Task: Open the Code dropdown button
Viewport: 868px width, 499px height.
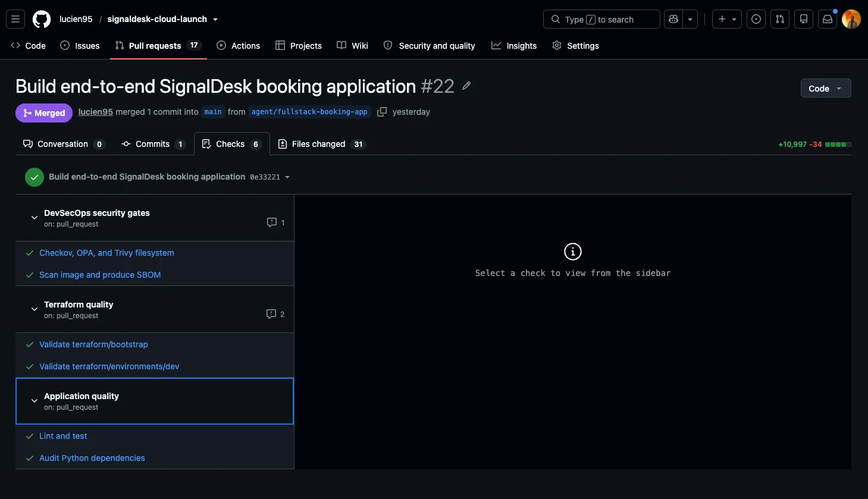Action: [x=826, y=88]
